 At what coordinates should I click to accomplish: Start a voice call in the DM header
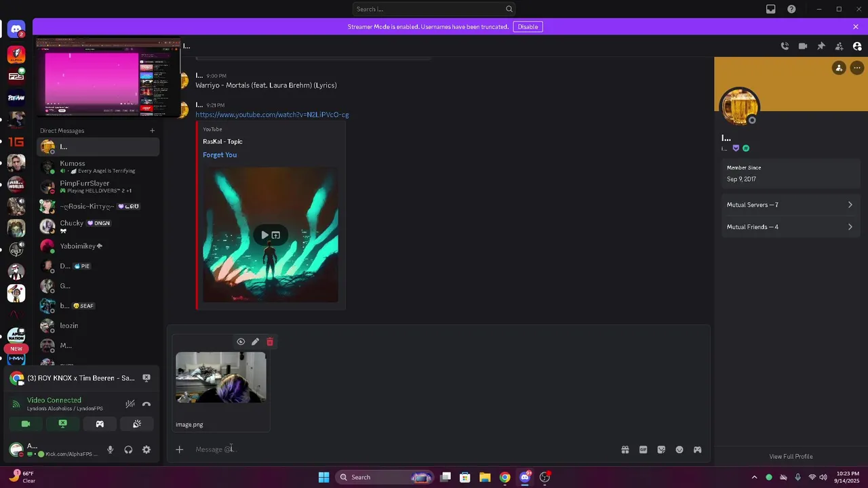pyautogui.click(x=785, y=46)
